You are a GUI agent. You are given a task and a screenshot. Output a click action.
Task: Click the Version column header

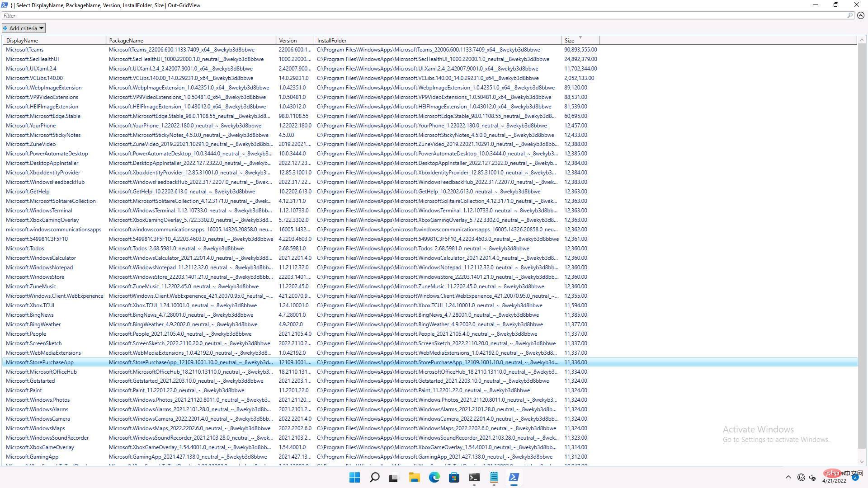294,40
